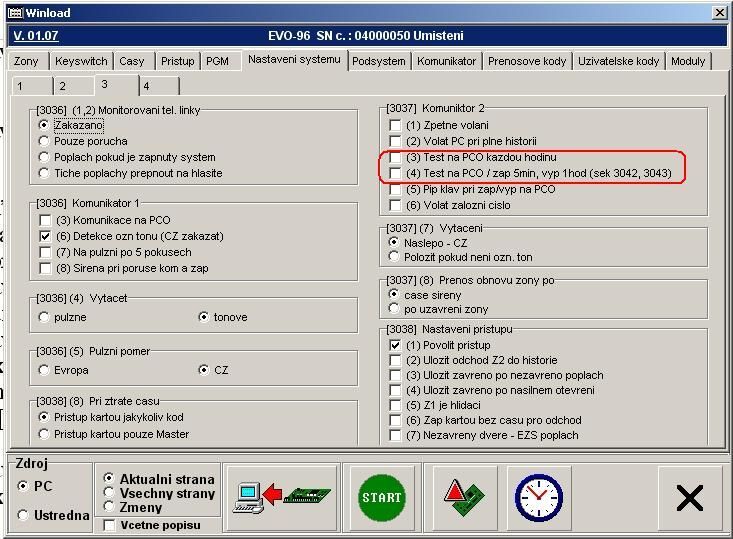This screenshot has height=539, width=733.
Task: Click the red triangle checkmark icon
Action: [463, 497]
